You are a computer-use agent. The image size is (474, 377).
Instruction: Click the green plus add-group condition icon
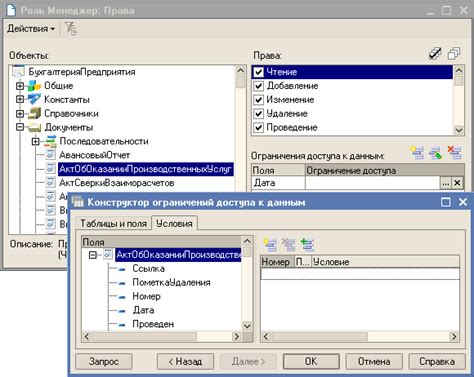click(x=307, y=244)
